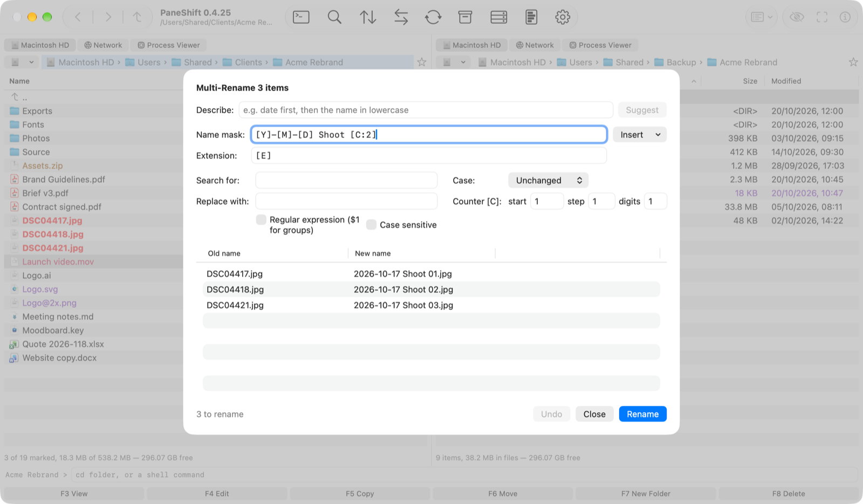The width and height of the screenshot is (863, 504).
Task: Bookmark left pane path with star
Action: (x=422, y=63)
